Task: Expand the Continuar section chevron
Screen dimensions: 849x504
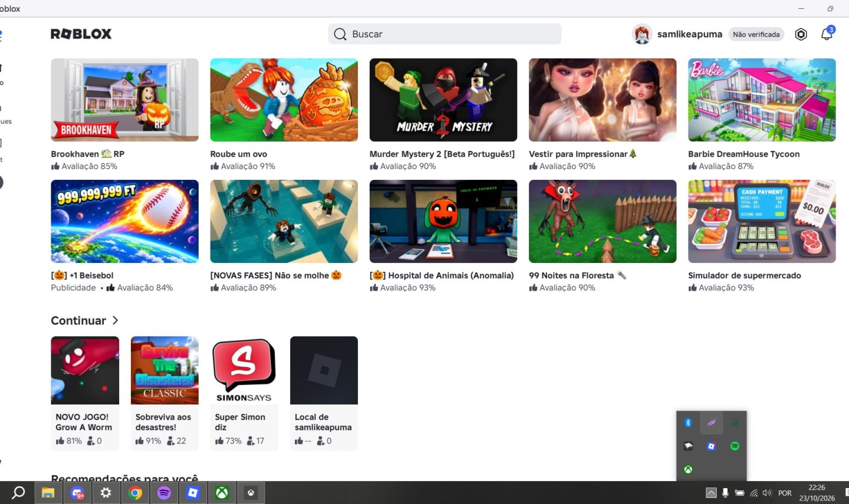Action: point(116,320)
